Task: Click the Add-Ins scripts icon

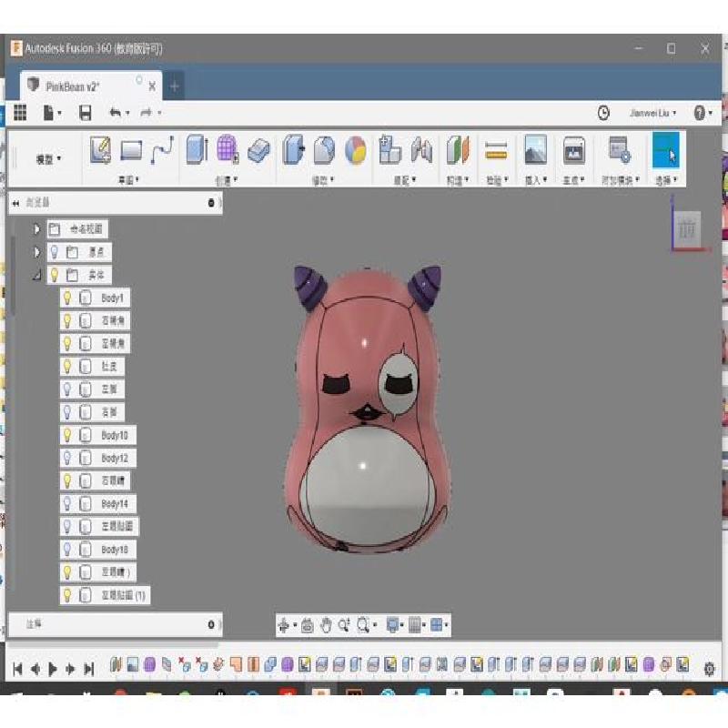Action: pos(620,149)
